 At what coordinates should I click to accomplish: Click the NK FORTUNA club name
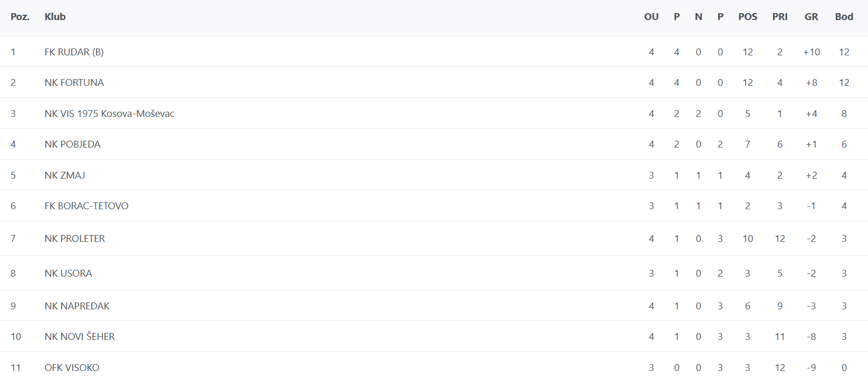tap(74, 83)
